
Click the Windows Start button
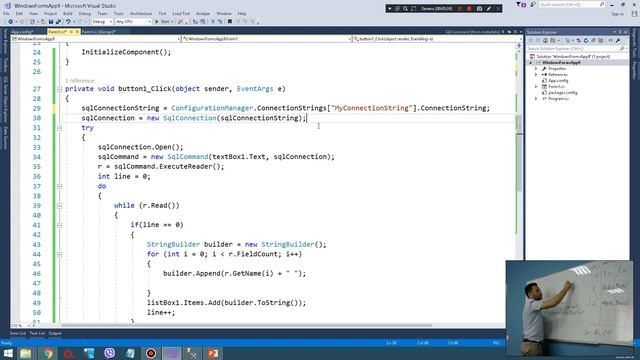click(x=8, y=353)
